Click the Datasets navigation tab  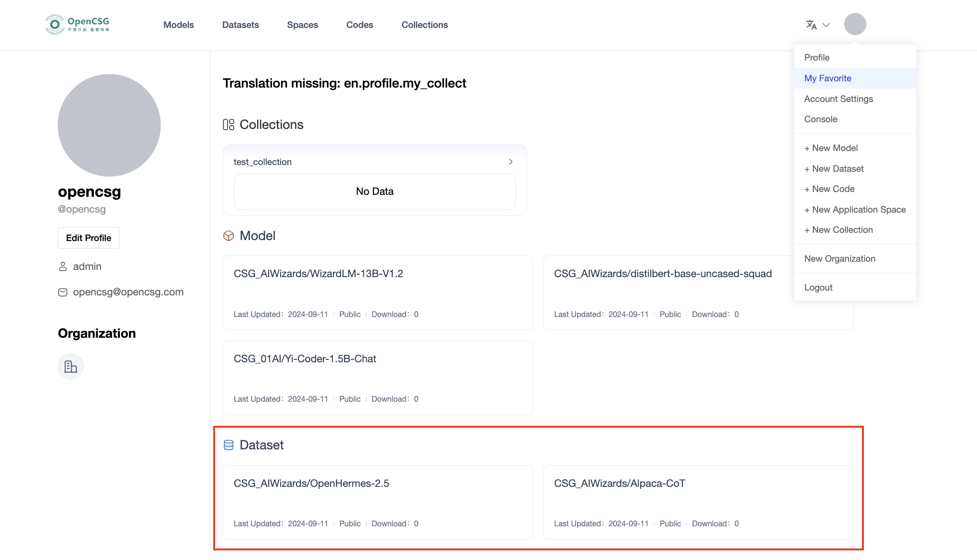point(240,25)
